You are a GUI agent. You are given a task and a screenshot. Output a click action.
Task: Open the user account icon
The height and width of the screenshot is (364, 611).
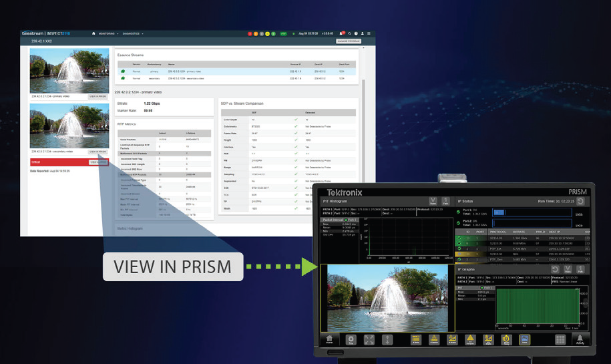click(x=363, y=33)
